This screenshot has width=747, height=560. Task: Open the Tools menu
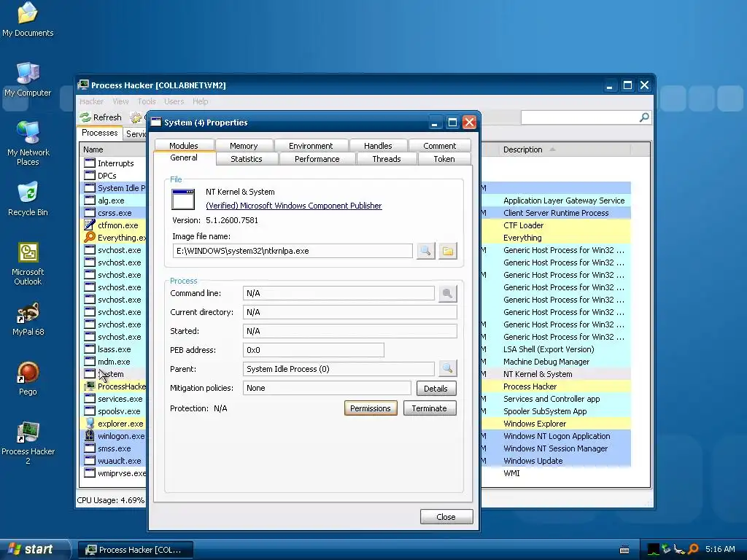pos(147,101)
